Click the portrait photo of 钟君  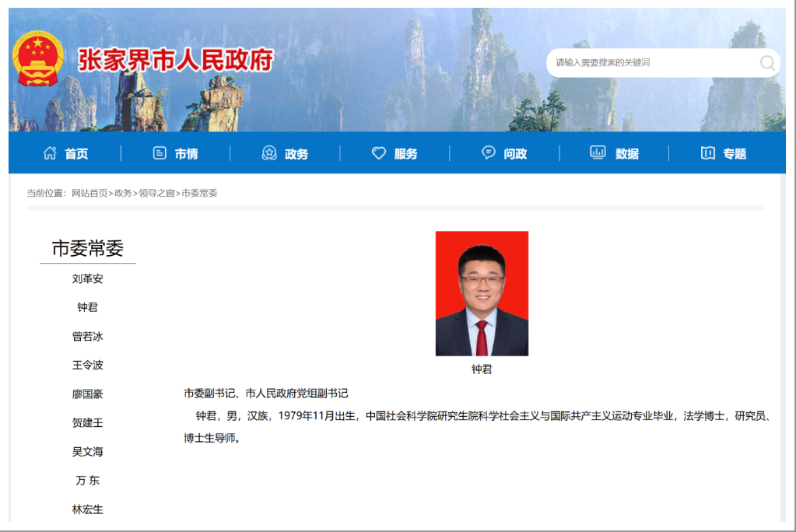[x=482, y=293]
